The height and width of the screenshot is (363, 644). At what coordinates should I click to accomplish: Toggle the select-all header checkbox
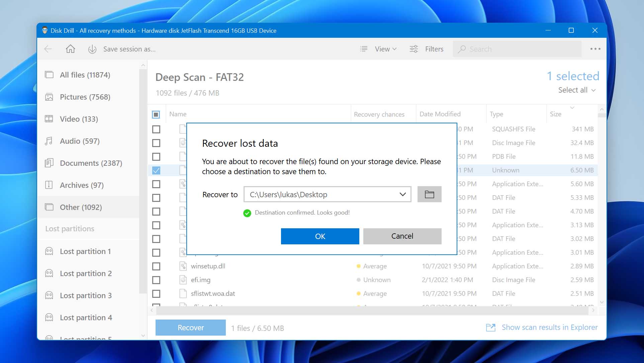pos(156,115)
